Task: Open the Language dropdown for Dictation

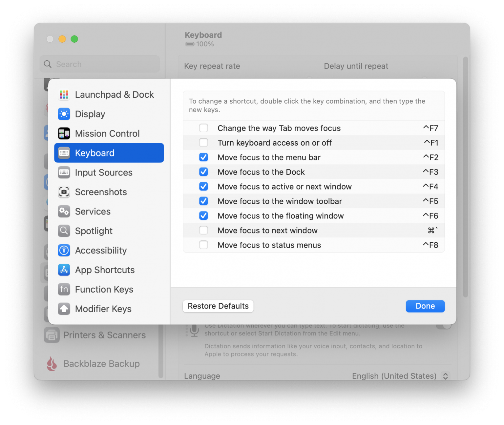Action: pos(445,376)
